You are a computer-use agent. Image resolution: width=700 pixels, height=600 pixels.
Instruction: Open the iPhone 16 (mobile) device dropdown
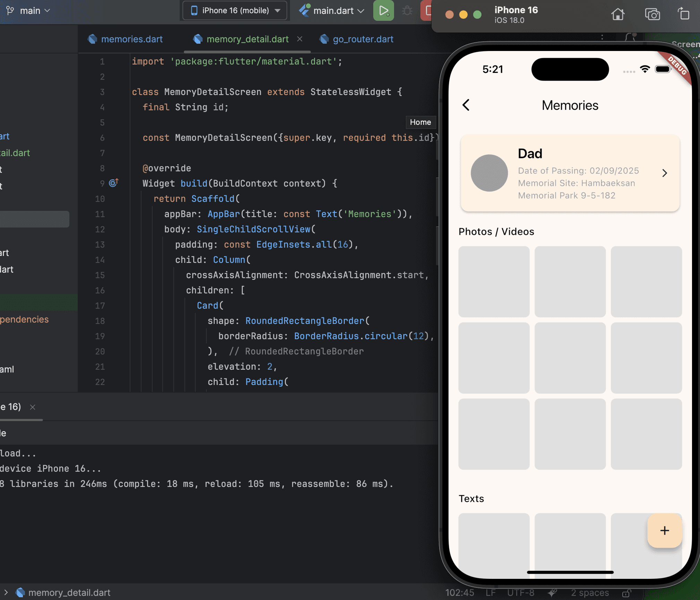pyautogui.click(x=235, y=10)
